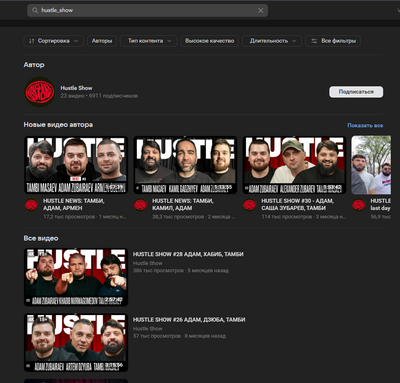400x383 pixels.
Task: Open the Сортировка dropdown
Action: coord(53,41)
